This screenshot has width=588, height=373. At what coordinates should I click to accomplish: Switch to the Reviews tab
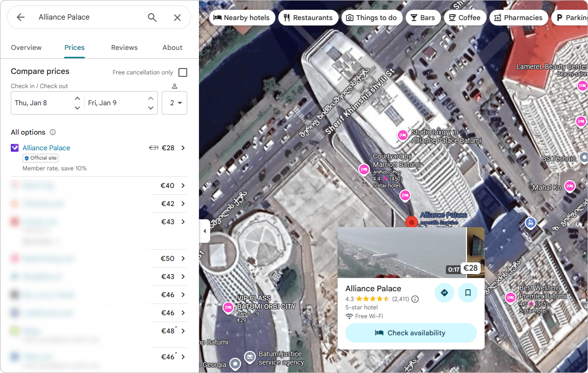click(x=124, y=47)
